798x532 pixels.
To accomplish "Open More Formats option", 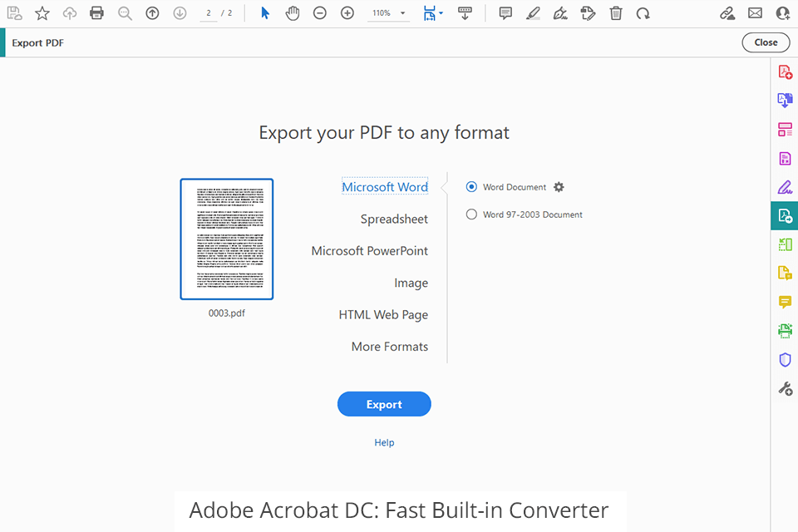I will [x=389, y=347].
